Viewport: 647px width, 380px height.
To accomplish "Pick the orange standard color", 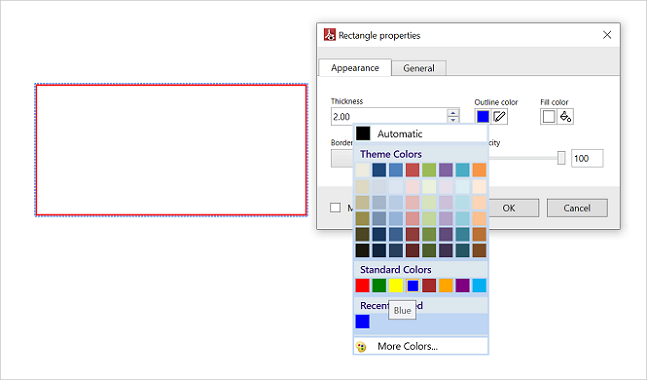I will pyautogui.click(x=446, y=286).
